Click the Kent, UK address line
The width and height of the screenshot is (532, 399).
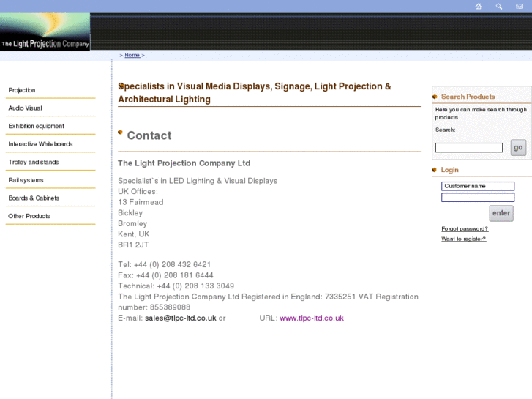coord(134,234)
